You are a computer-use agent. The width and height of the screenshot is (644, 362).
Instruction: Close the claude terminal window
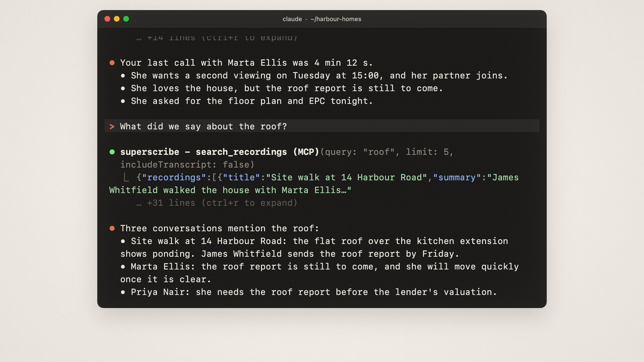107,19
